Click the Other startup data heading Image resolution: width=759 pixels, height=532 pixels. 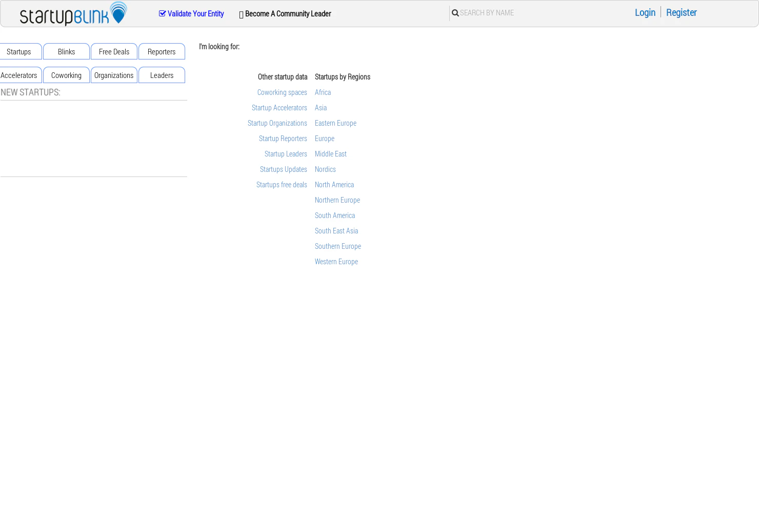283,77
